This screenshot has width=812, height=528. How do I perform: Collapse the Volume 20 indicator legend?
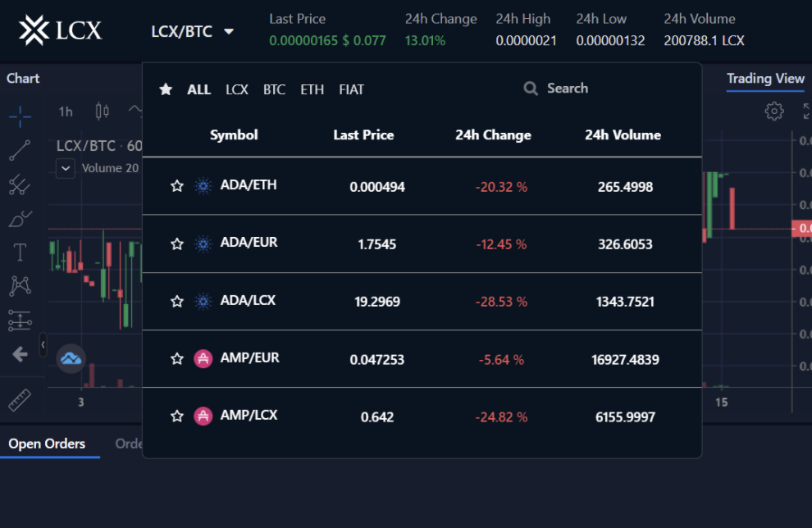66,169
